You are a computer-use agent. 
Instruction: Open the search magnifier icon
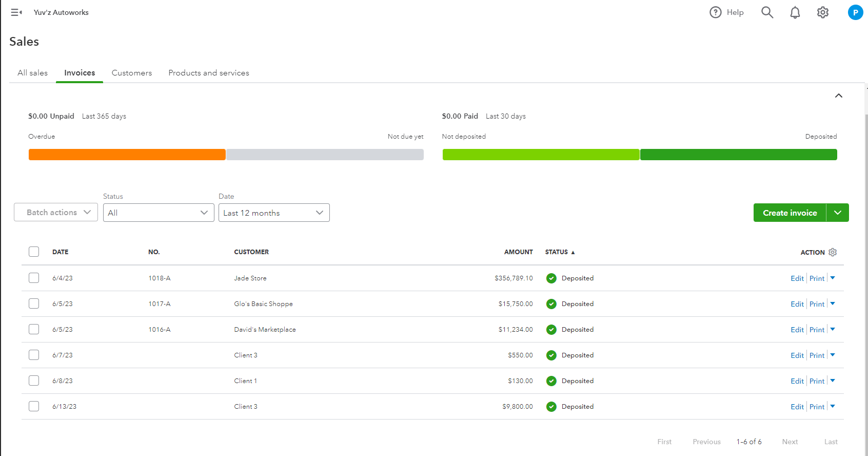pos(767,12)
